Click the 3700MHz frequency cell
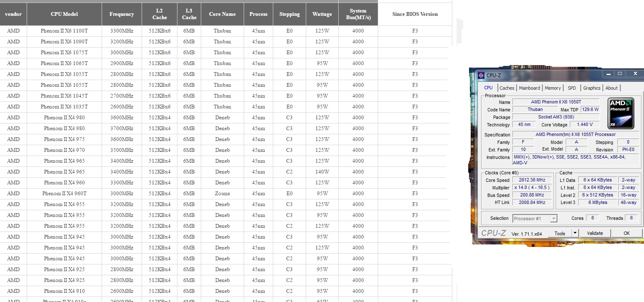 (x=122, y=128)
